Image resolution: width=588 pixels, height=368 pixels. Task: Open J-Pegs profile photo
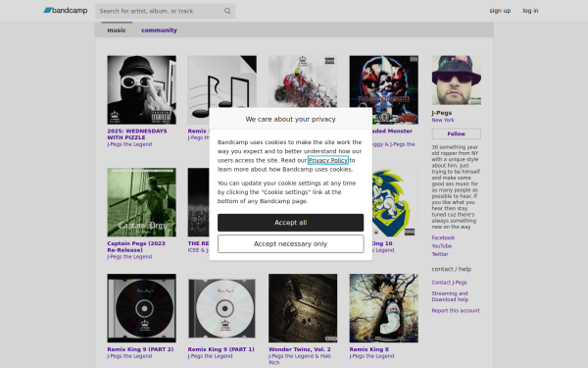point(456,80)
